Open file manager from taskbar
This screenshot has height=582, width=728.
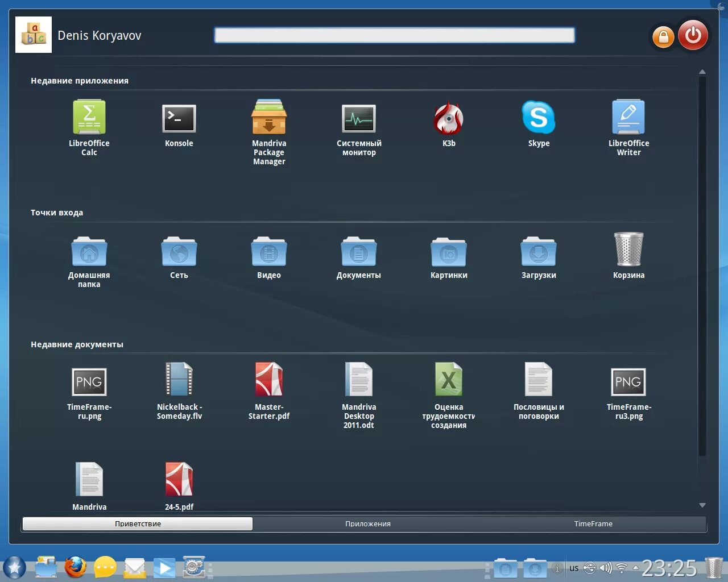(45, 567)
